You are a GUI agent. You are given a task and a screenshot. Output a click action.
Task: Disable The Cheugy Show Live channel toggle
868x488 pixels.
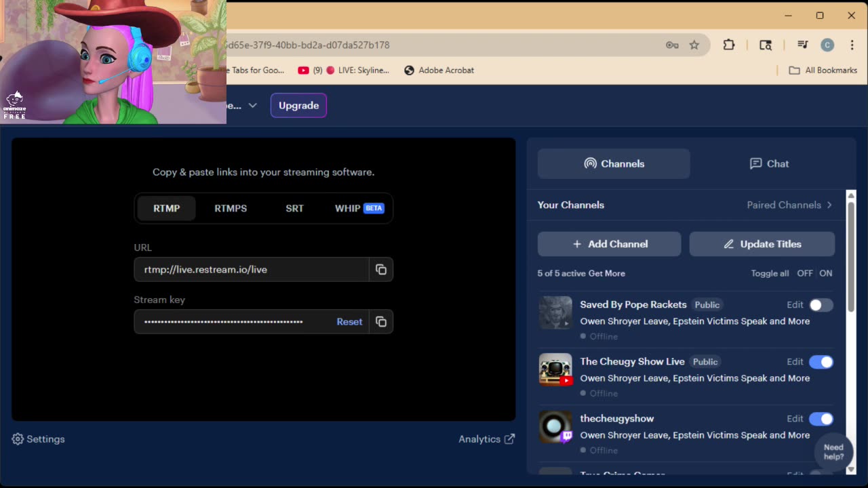tap(821, 362)
